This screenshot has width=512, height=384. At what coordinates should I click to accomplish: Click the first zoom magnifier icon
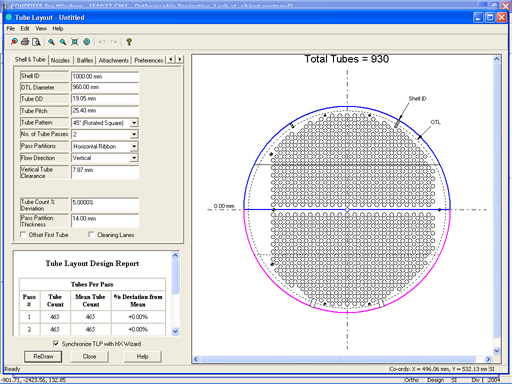(x=51, y=42)
